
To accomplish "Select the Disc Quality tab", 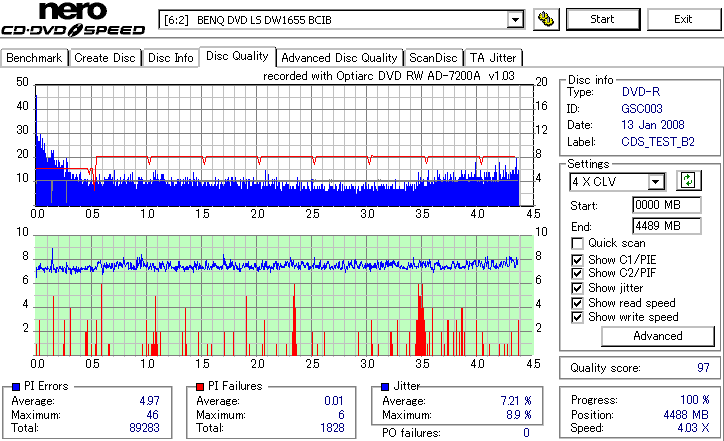I will (237, 56).
